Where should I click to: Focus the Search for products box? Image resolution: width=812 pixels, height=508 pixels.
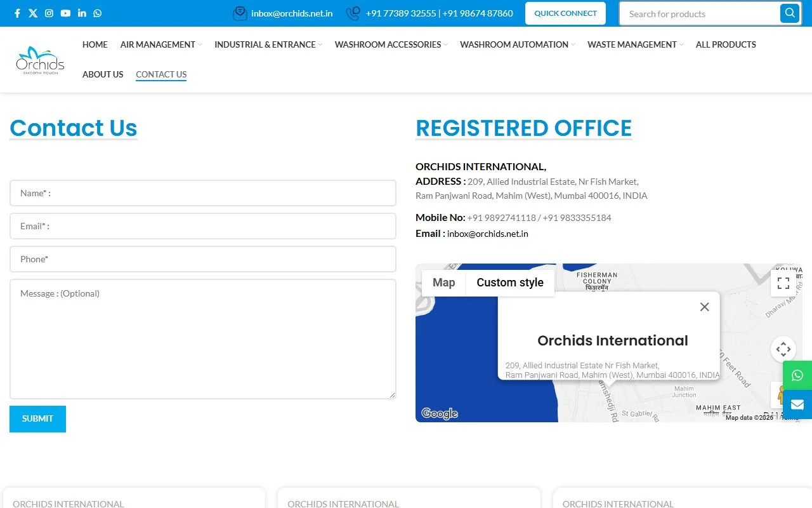[x=700, y=13]
